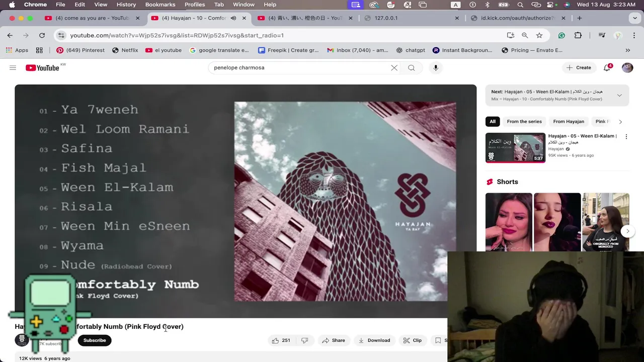
Task: Open a new tab with plus button
Action: pyautogui.click(x=580, y=18)
